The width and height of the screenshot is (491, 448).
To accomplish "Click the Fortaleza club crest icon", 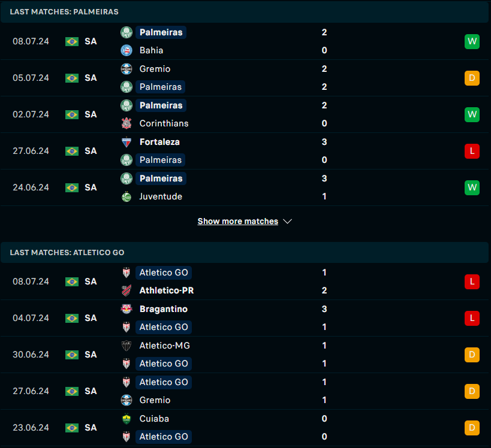I will [x=126, y=142].
